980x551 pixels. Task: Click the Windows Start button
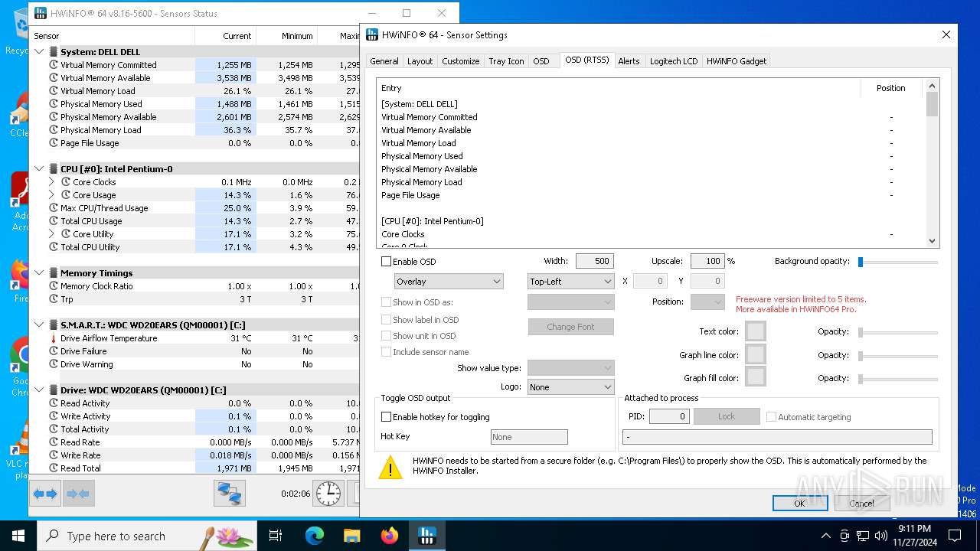18,536
